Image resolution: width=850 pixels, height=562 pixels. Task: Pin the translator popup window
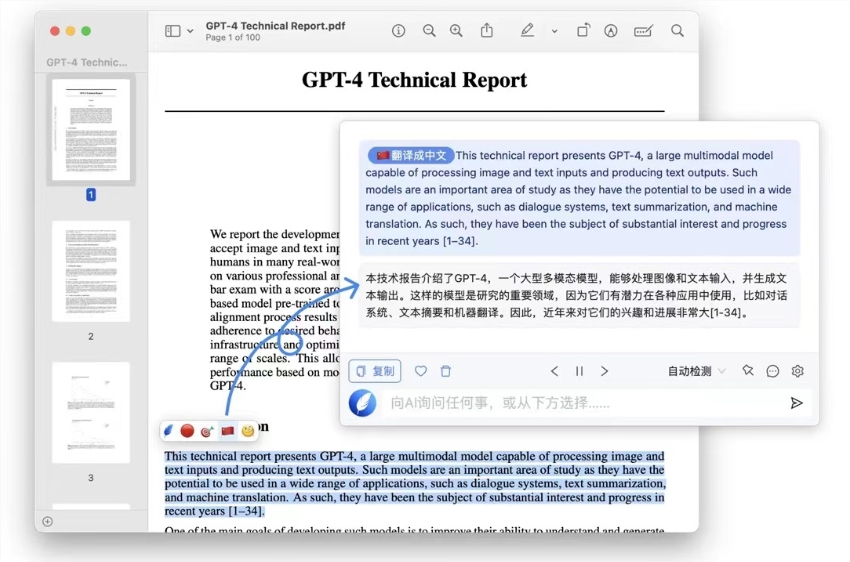748,370
